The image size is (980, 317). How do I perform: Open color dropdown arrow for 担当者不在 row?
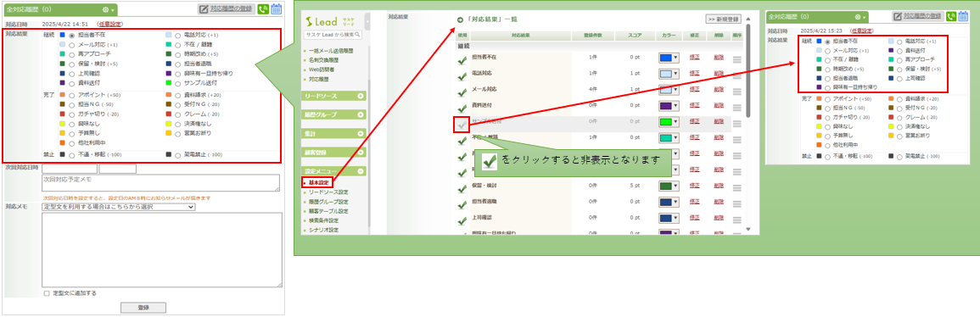point(675,58)
